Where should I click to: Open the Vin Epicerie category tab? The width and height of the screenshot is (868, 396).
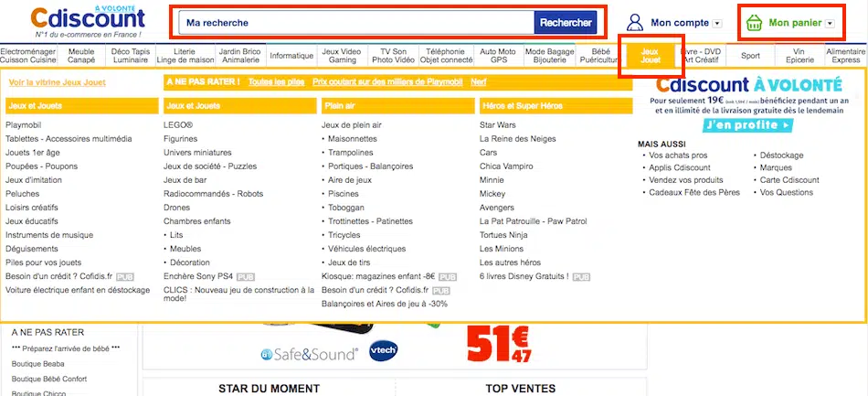[799, 55]
